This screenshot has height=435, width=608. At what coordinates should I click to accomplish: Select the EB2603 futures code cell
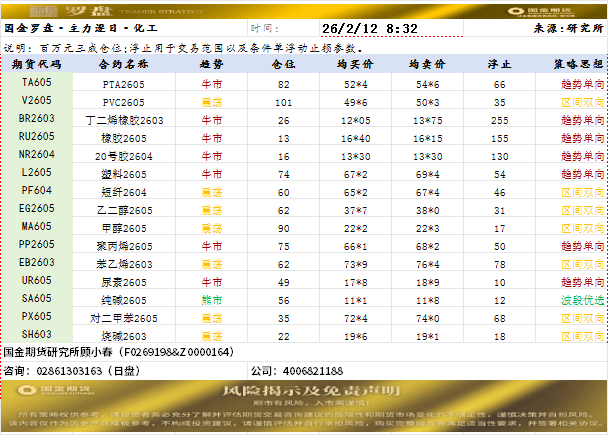(36, 262)
